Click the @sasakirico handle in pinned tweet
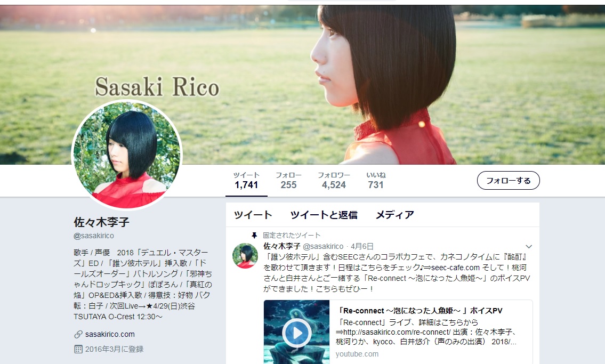The height and width of the screenshot is (364, 605). click(x=323, y=246)
